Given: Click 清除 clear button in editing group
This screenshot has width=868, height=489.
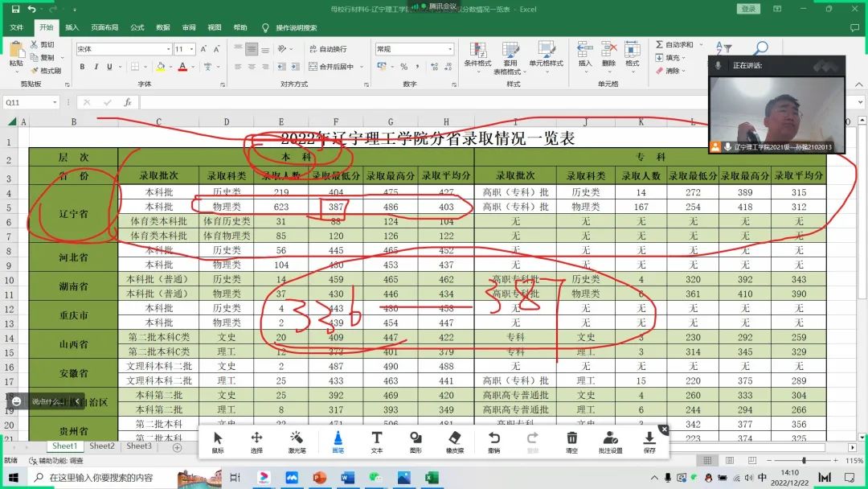Looking at the screenshot, I should (x=671, y=70).
